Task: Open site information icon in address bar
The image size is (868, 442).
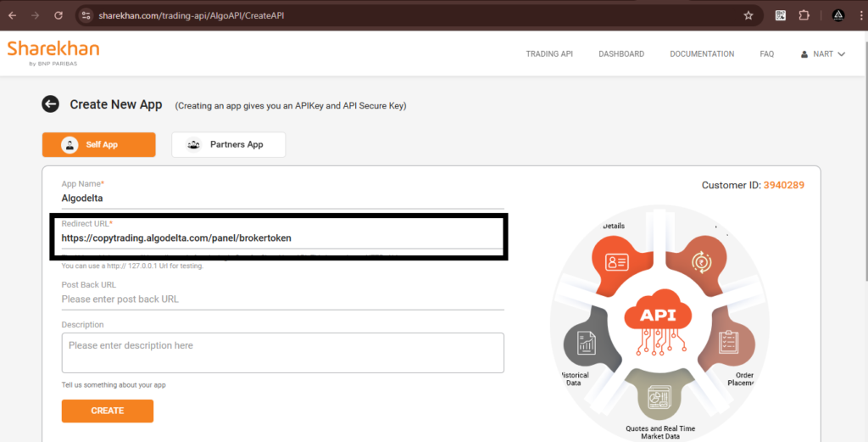Action: [x=86, y=15]
